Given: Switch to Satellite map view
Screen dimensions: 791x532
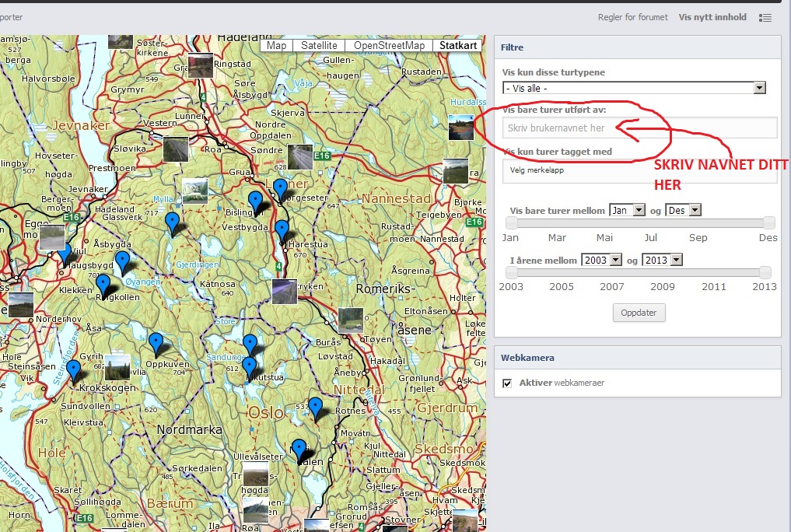Looking at the screenshot, I should 319,45.
